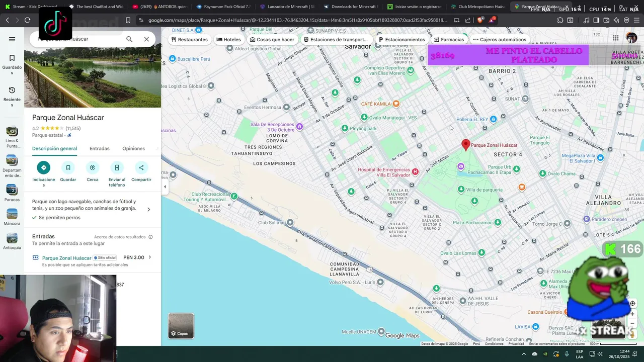This screenshot has height=362, width=644.
Task: Click the red Parque Zonal Huáscar pin
Action: click(466, 145)
